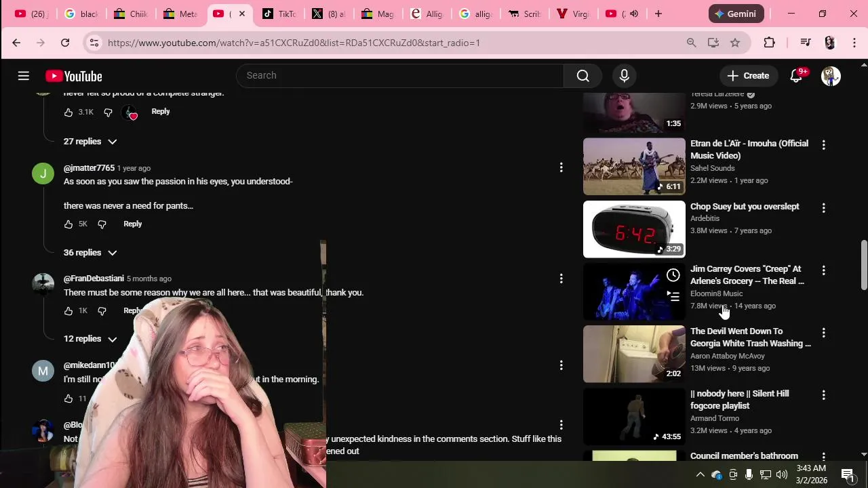Close the current YouTube tab
Image resolution: width=868 pixels, height=488 pixels.
click(x=242, y=14)
